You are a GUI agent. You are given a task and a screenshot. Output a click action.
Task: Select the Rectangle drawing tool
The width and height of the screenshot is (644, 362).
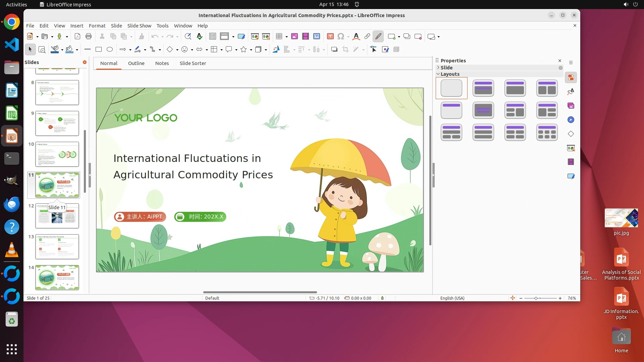pos(99,50)
